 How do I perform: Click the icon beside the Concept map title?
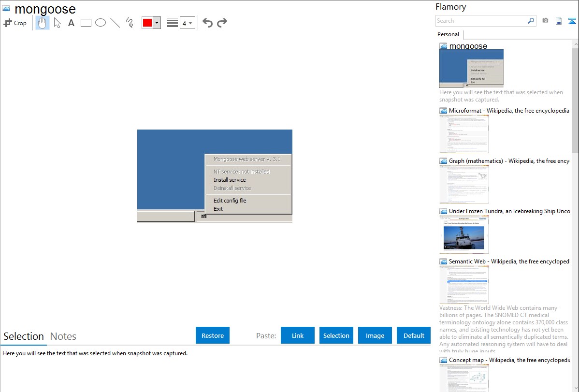point(443,360)
